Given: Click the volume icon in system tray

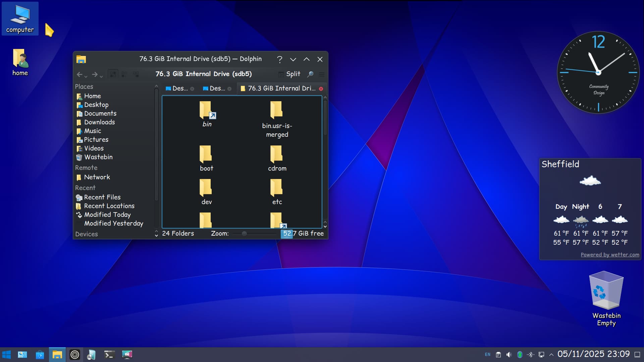Looking at the screenshot, I should (509, 355).
